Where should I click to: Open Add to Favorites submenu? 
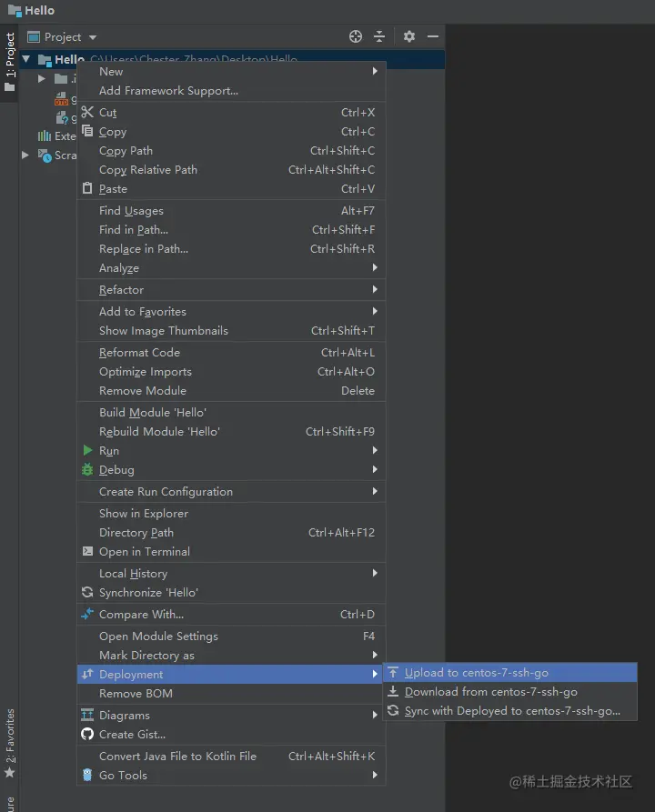[x=231, y=311]
